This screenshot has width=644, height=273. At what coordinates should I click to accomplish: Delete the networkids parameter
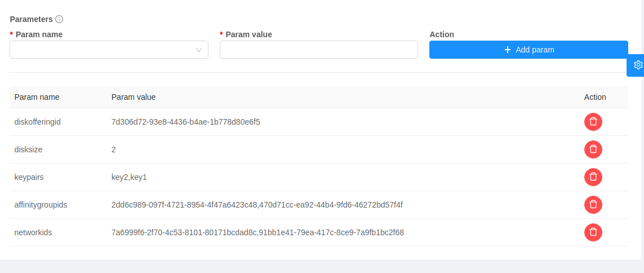[593, 232]
